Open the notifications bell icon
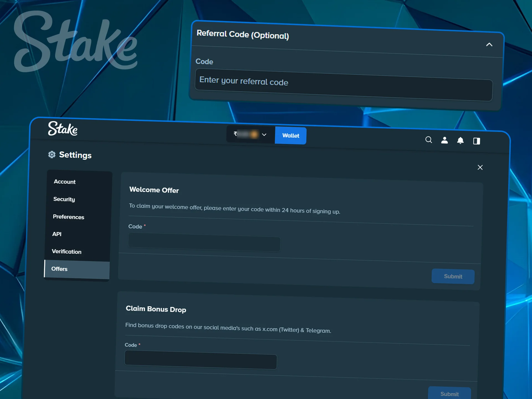Image resolution: width=532 pixels, height=399 pixels. (x=460, y=140)
